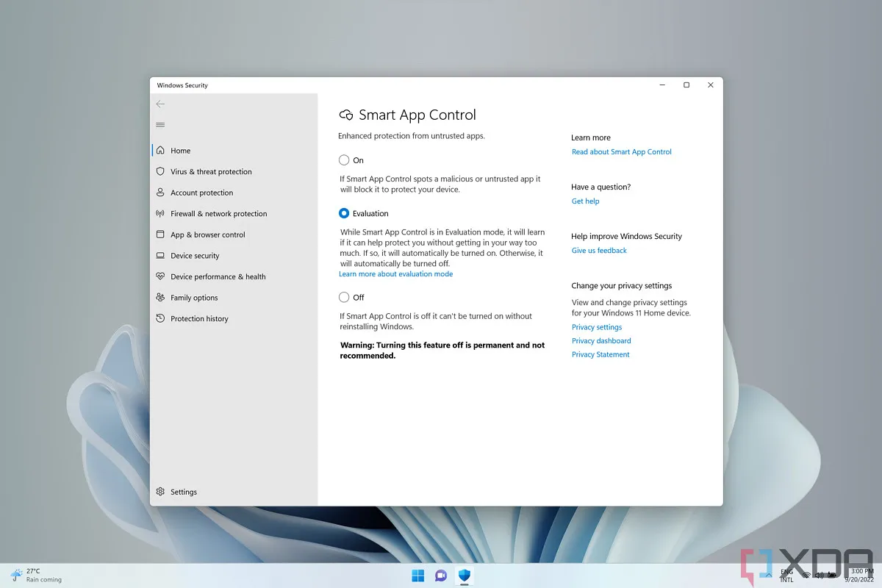The image size is (882, 588).
Task: Collapse the navigation with the hamburger menu
Action: coord(160,124)
